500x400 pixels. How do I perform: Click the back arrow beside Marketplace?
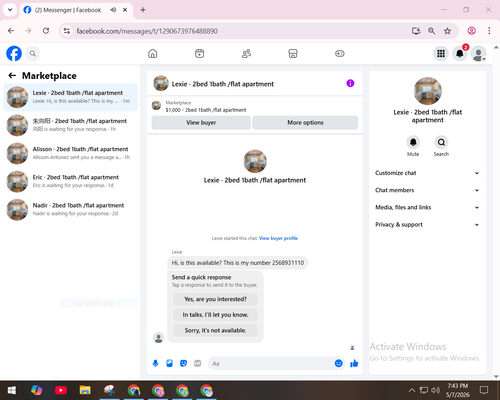click(x=12, y=76)
